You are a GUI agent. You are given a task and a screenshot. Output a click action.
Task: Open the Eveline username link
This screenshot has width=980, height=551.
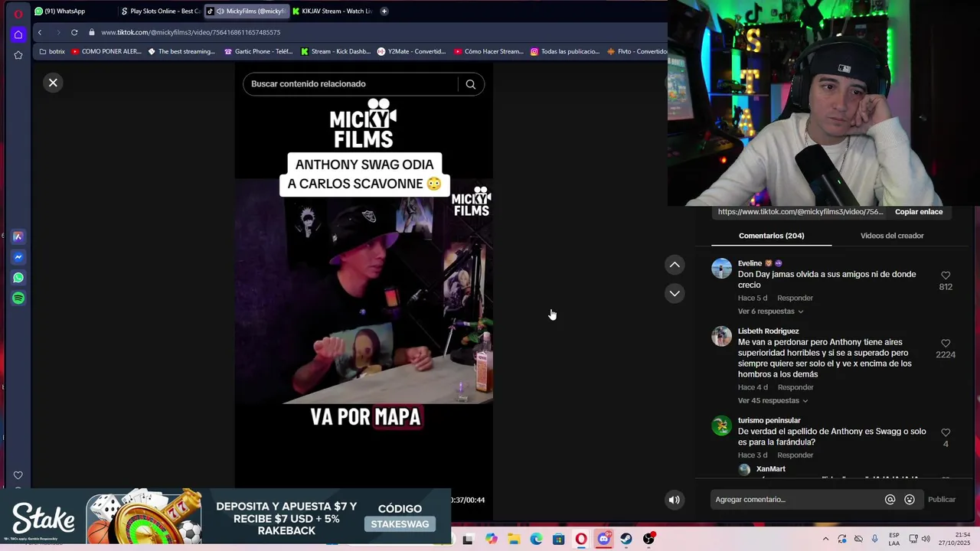(x=750, y=263)
